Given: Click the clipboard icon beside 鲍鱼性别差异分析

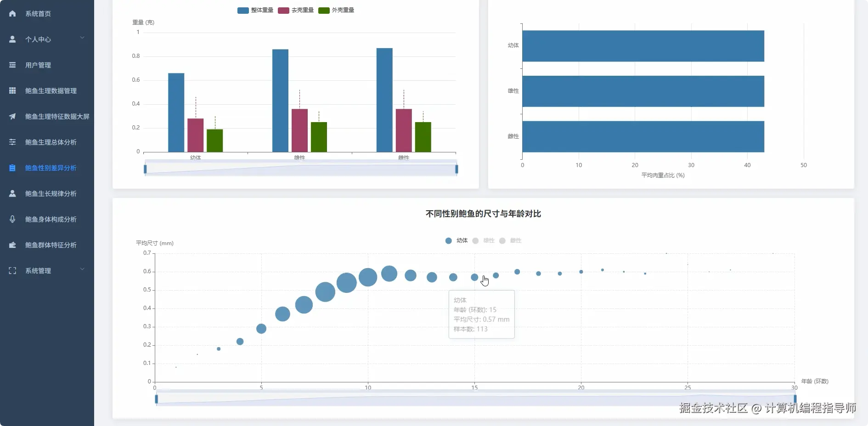Looking at the screenshot, I should tap(12, 168).
